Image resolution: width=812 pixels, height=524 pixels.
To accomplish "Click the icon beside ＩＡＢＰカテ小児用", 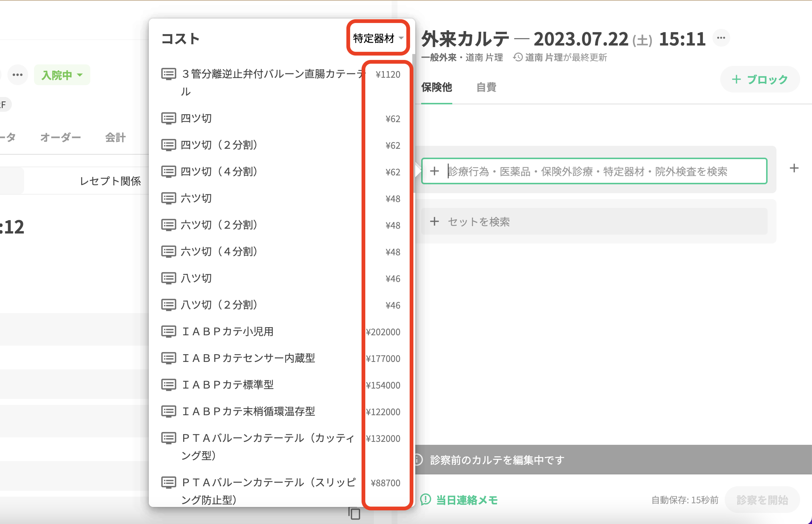I will (168, 332).
